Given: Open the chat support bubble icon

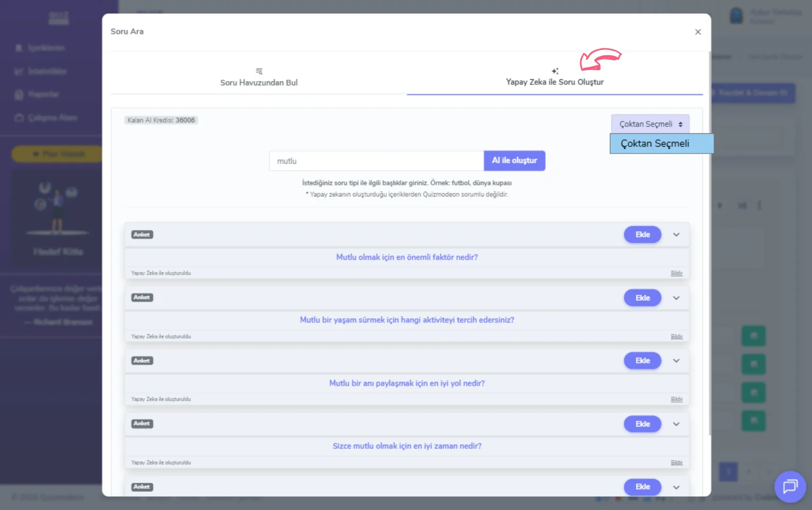Looking at the screenshot, I should point(790,486).
